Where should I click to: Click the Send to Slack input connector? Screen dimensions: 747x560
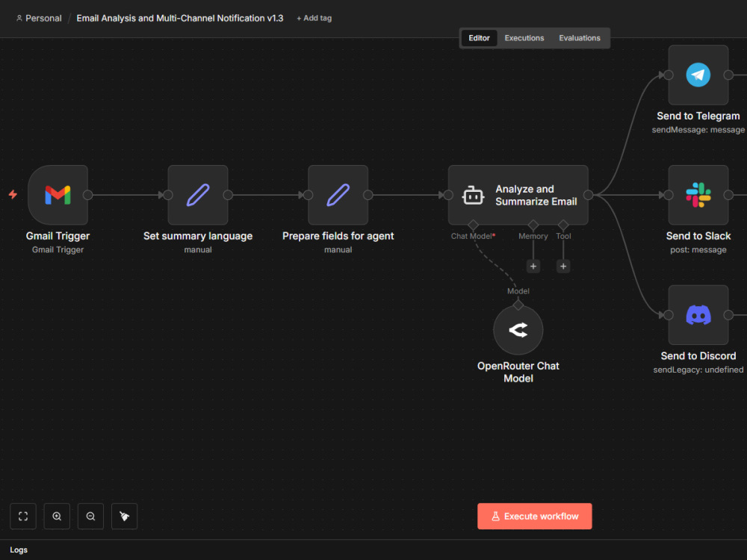pyautogui.click(x=669, y=195)
